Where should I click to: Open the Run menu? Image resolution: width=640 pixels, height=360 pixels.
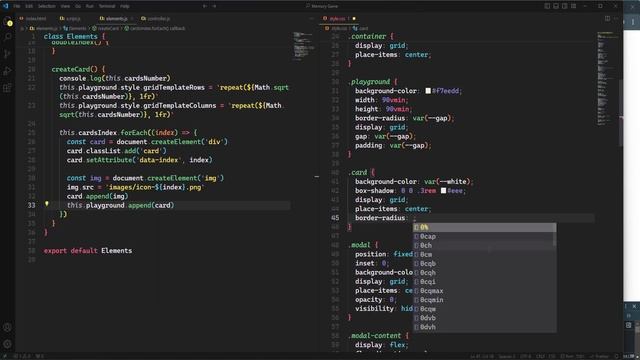pos(89,6)
